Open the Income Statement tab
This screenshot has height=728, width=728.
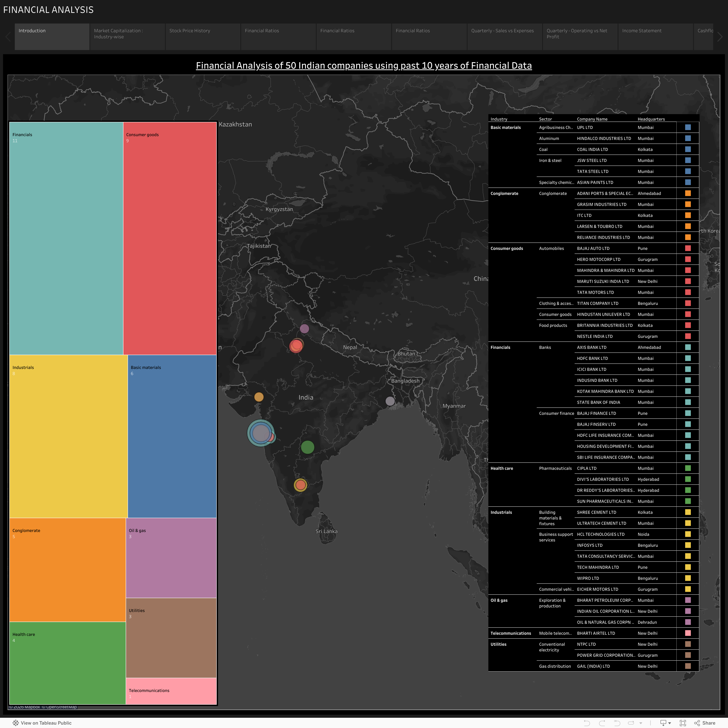coord(656,37)
